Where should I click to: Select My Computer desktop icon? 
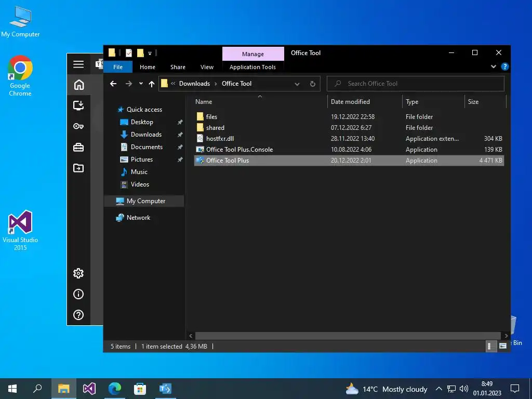[x=20, y=22]
